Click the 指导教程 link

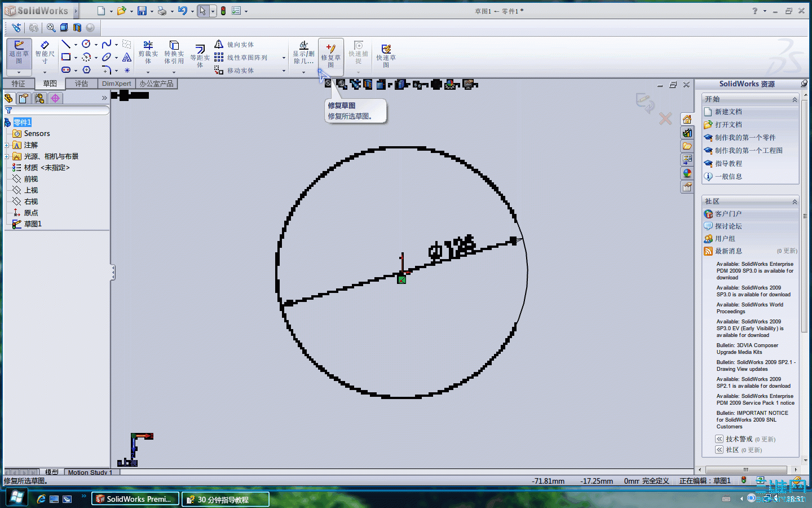(729, 164)
